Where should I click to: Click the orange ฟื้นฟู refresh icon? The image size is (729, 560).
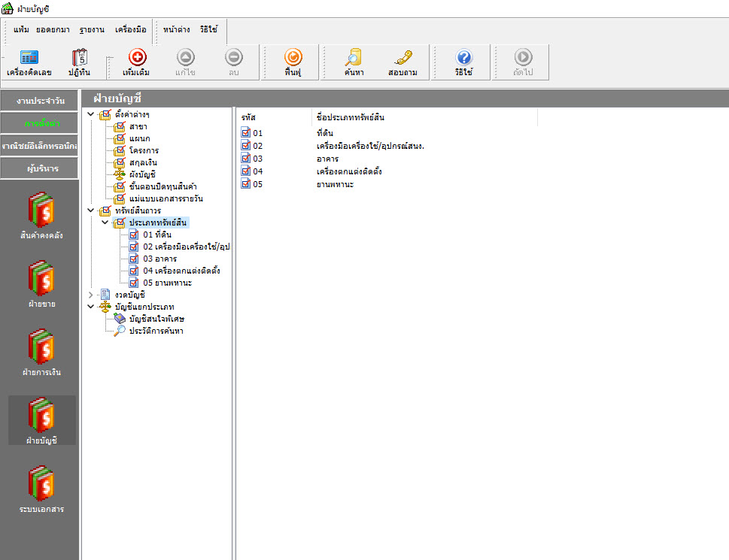tap(293, 62)
